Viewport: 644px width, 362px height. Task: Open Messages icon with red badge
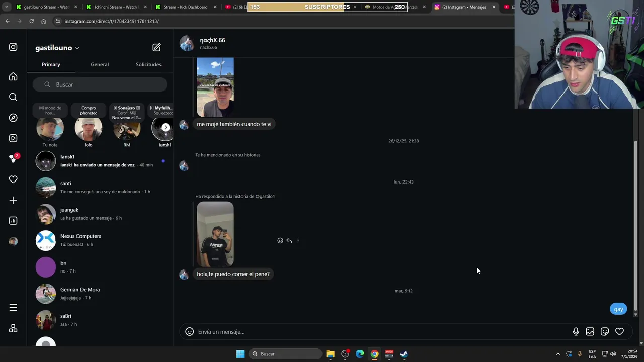tap(13, 158)
